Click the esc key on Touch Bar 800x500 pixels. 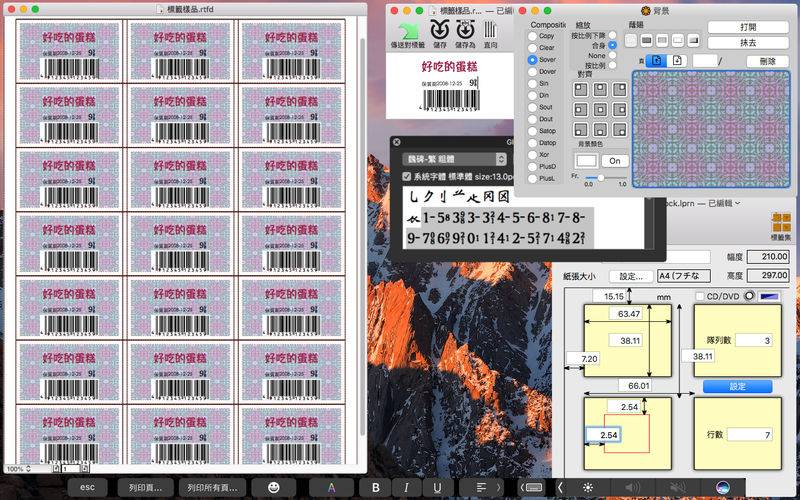coord(87,487)
